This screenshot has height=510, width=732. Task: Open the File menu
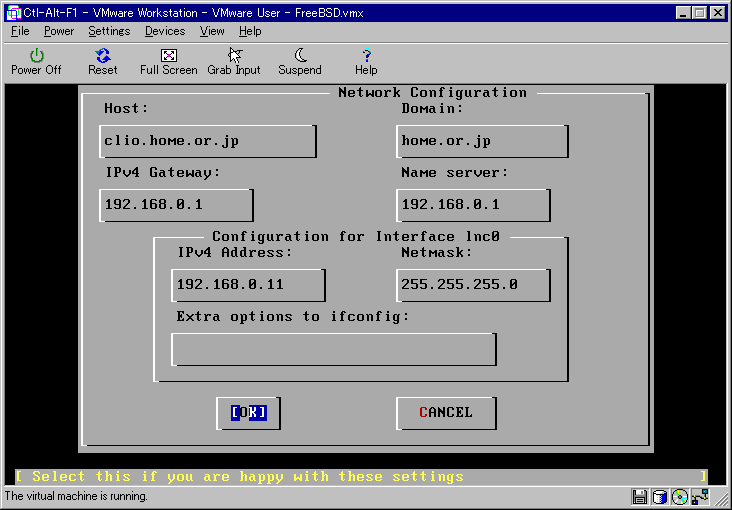20,31
